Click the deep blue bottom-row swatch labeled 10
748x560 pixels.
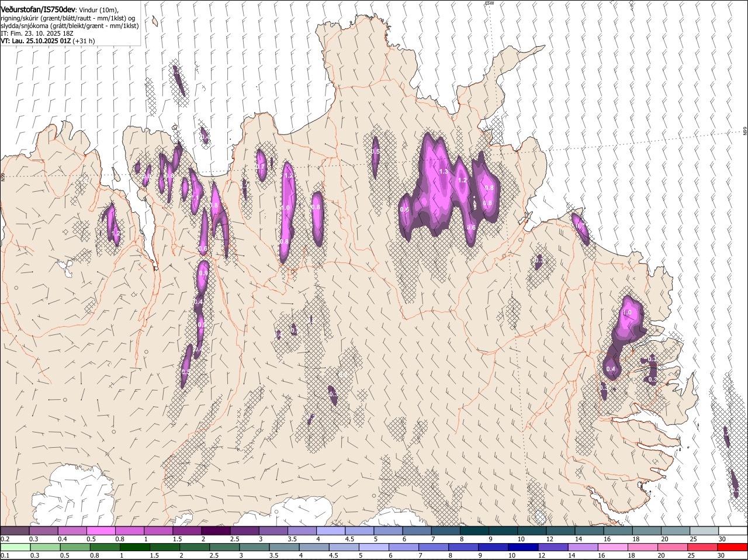(524, 547)
